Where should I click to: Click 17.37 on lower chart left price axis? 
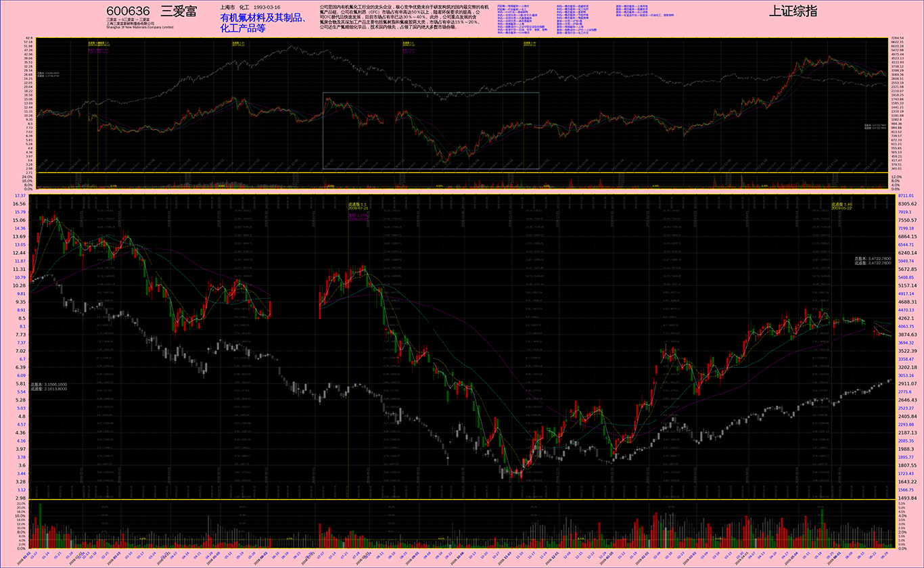tap(20, 195)
